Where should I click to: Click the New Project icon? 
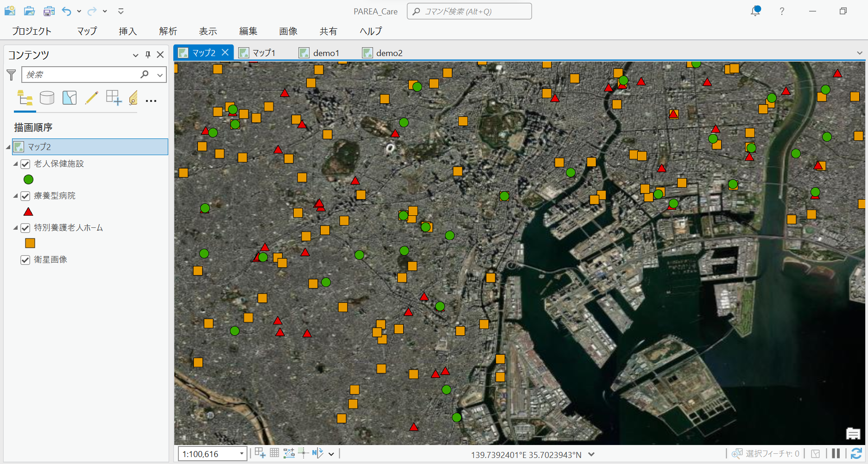point(10,11)
